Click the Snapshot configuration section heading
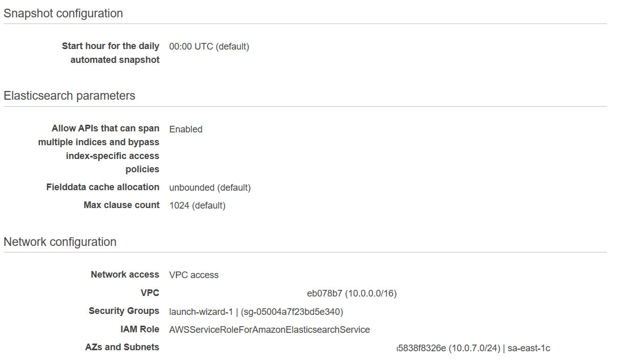The height and width of the screenshot is (364, 626). [63, 14]
